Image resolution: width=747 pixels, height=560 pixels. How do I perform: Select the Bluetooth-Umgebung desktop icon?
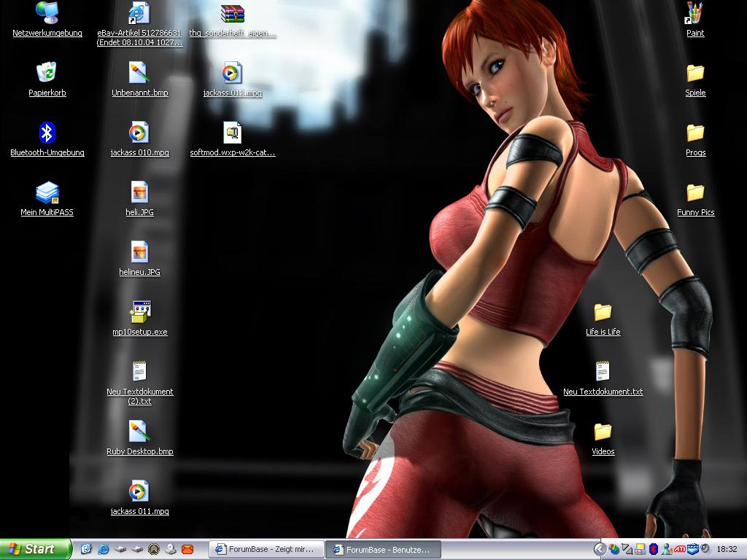[x=47, y=133]
